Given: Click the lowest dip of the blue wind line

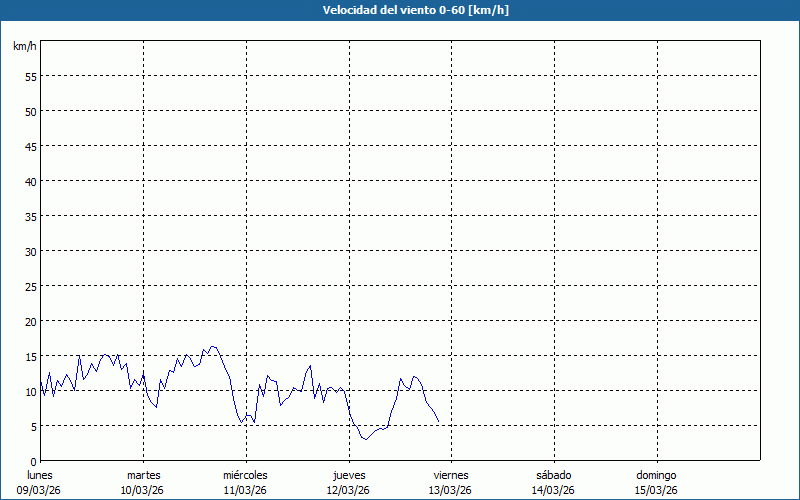Looking at the screenshot, I should [x=366, y=439].
